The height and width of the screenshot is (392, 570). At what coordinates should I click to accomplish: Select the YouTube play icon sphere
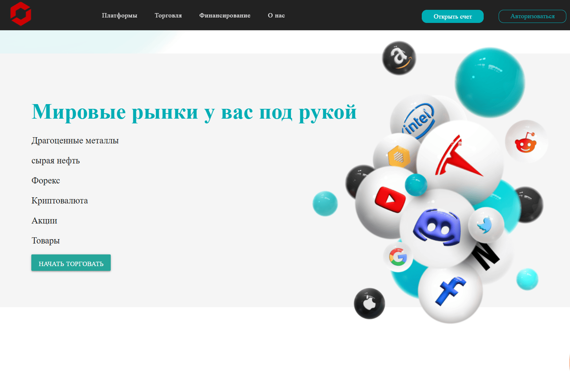click(x=390, y=200)
